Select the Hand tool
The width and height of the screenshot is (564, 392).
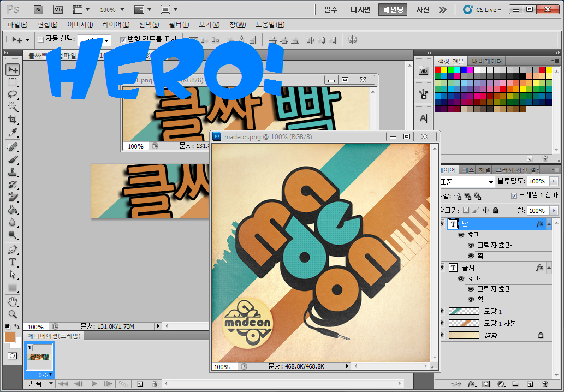coord(13,302)
